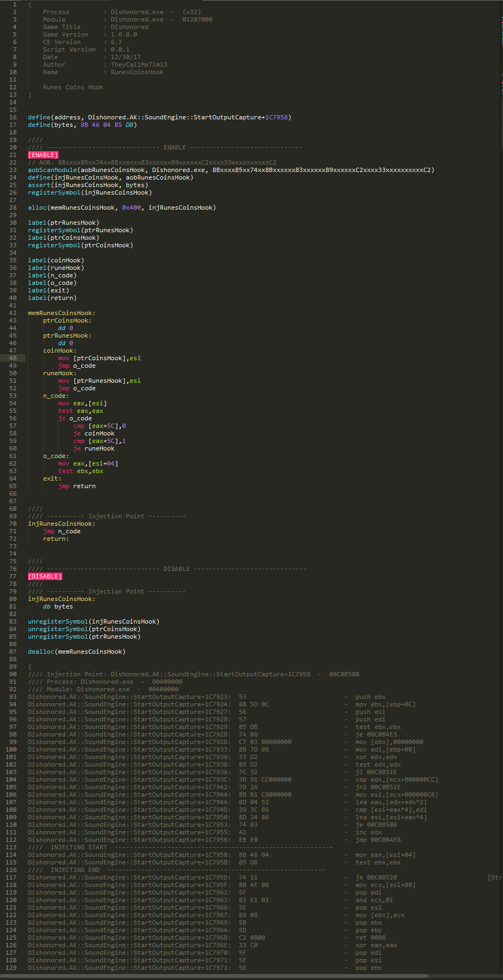This screenshot has width=503, height=980.
Task: Click the cmp [eax+5C],1 instruction
Action: (x=100, y=441)
